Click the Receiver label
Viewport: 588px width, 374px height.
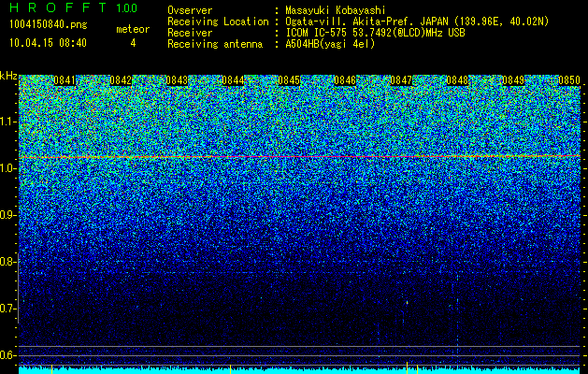point(190,33)
